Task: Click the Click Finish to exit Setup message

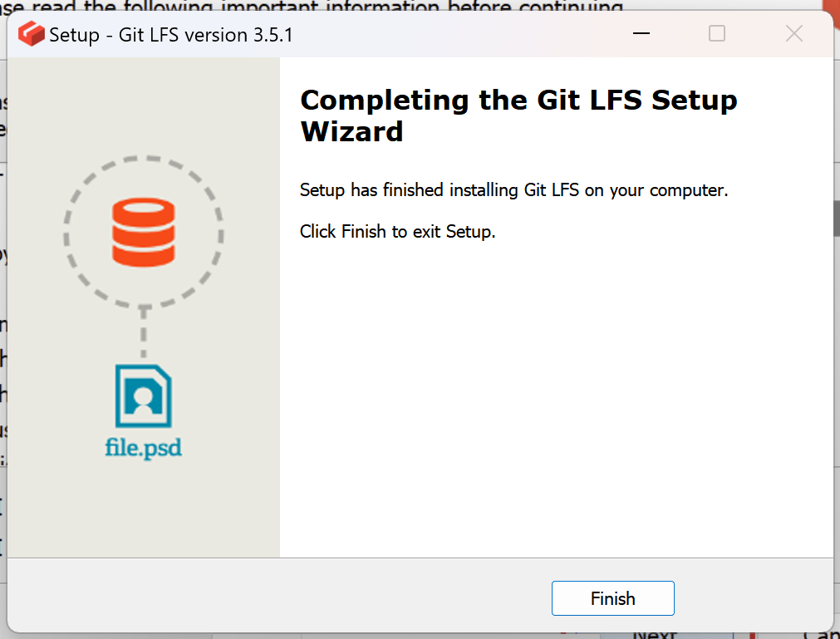Action: coord(395,231)
